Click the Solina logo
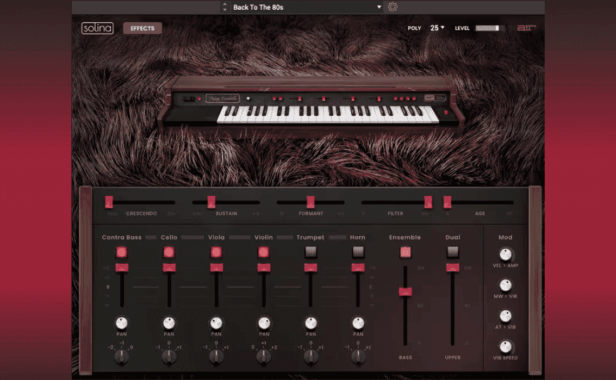 97,28
